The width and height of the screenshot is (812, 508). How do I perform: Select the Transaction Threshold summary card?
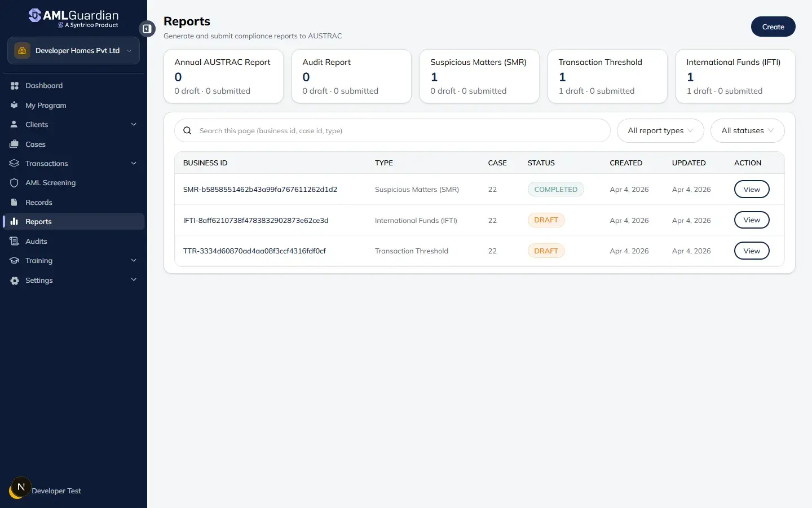point(607,76)
